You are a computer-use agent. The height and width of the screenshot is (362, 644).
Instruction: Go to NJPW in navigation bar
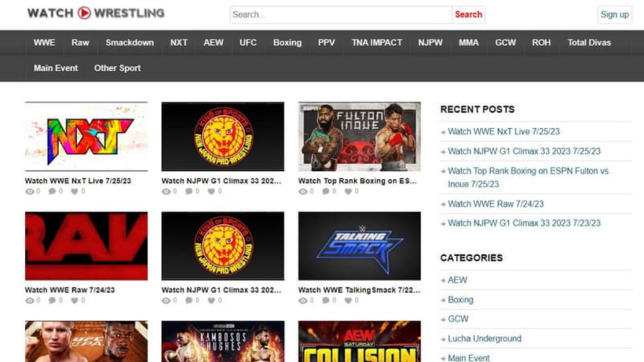[430, 43]
